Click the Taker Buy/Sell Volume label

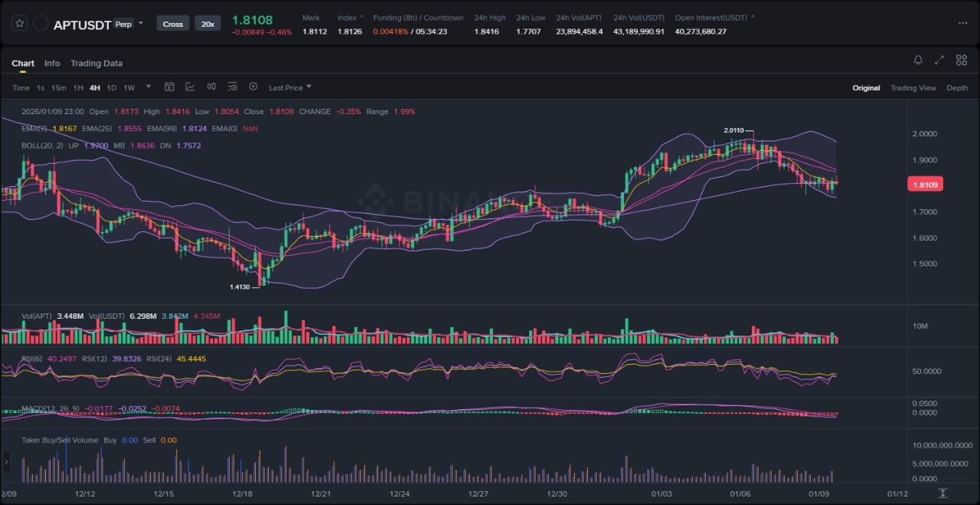coord(60,440)
